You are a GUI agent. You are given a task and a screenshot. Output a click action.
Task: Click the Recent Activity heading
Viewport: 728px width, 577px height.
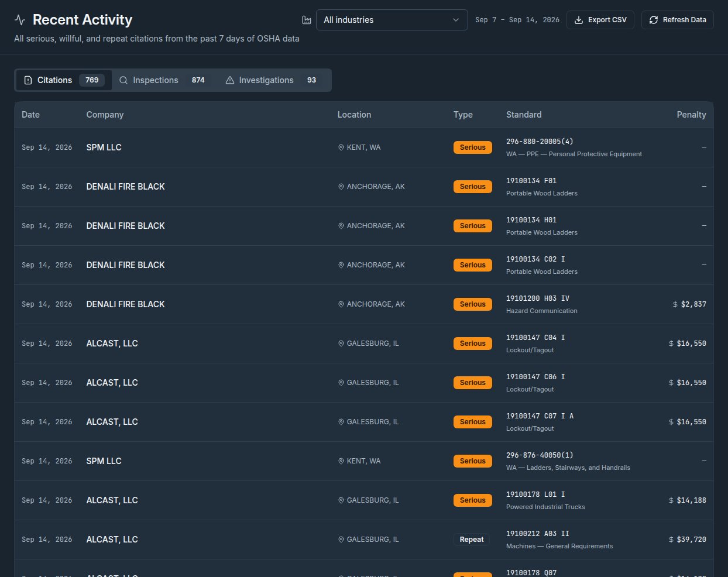[x=83, y=20]
